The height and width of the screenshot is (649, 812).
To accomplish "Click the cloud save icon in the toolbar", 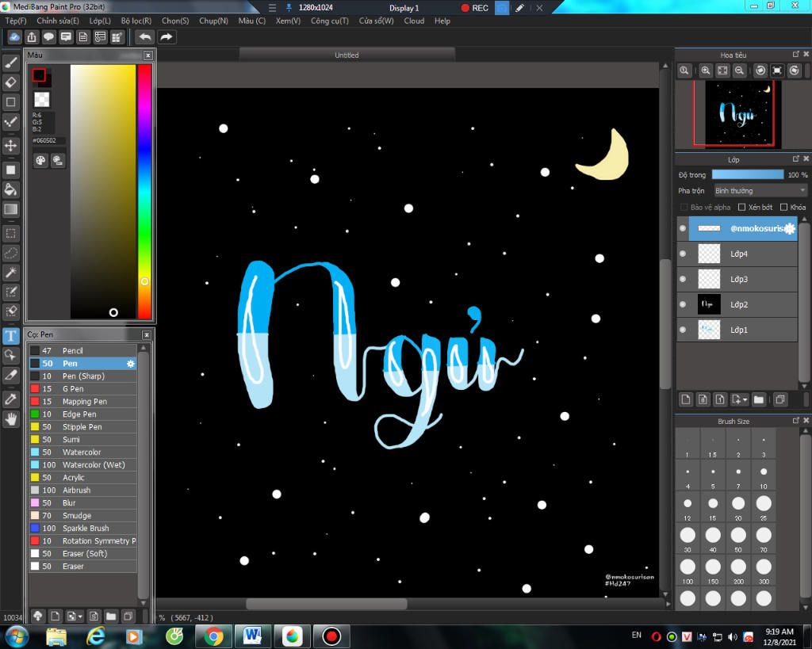I will pyautogui.click(x=14, y=37).
